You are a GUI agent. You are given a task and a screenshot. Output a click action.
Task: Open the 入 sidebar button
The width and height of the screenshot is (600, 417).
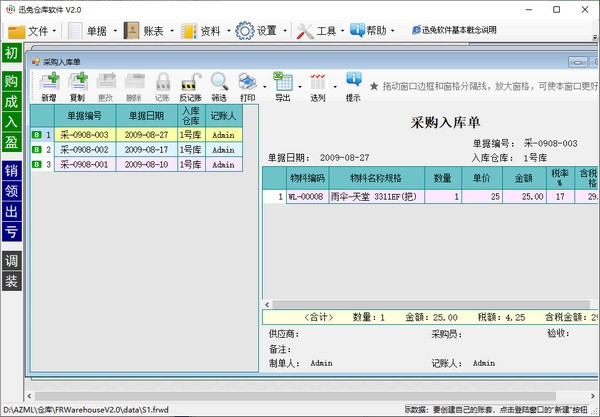click(11, 122)
